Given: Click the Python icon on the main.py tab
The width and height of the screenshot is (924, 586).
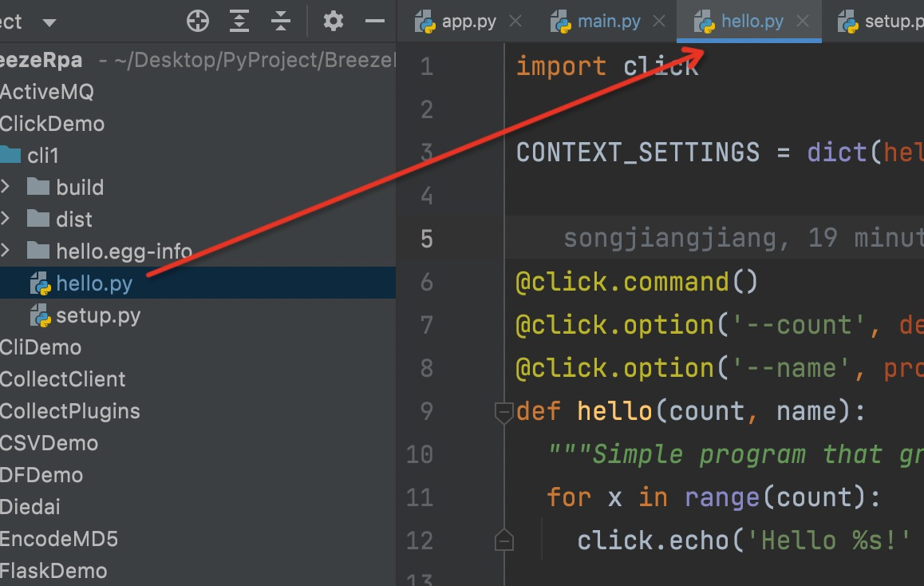Looking at the screenshot, I should (566, 22).
